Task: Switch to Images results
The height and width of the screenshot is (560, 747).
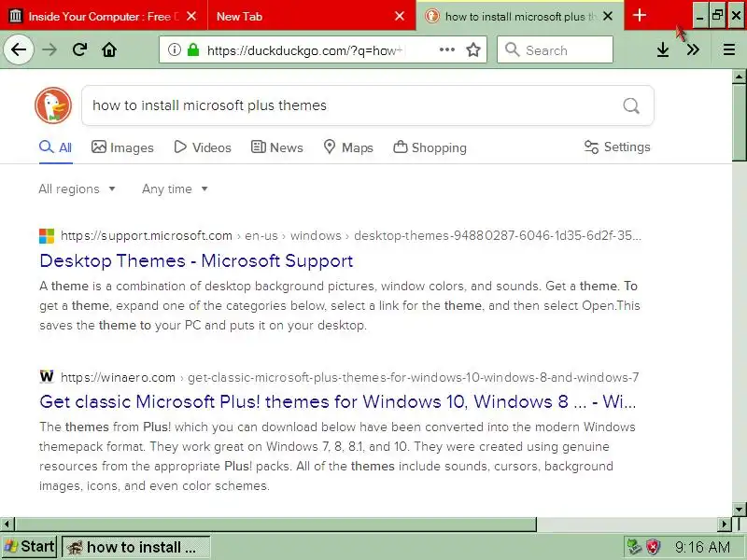Action: tap(123, 147)
